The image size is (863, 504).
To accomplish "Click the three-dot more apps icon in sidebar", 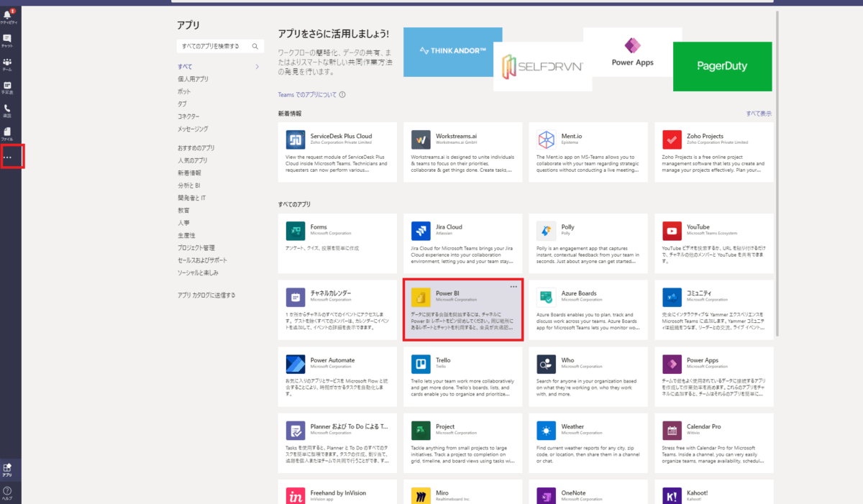I will coord(8,157).
